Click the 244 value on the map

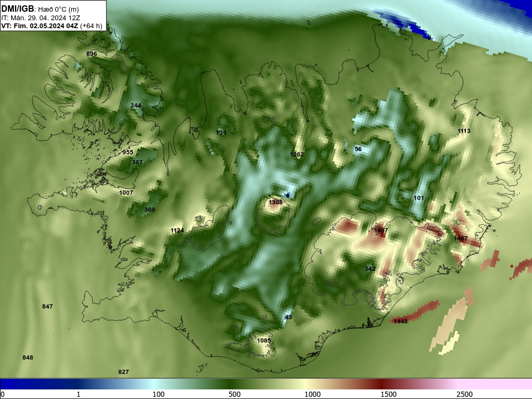(x=136, y=105)
